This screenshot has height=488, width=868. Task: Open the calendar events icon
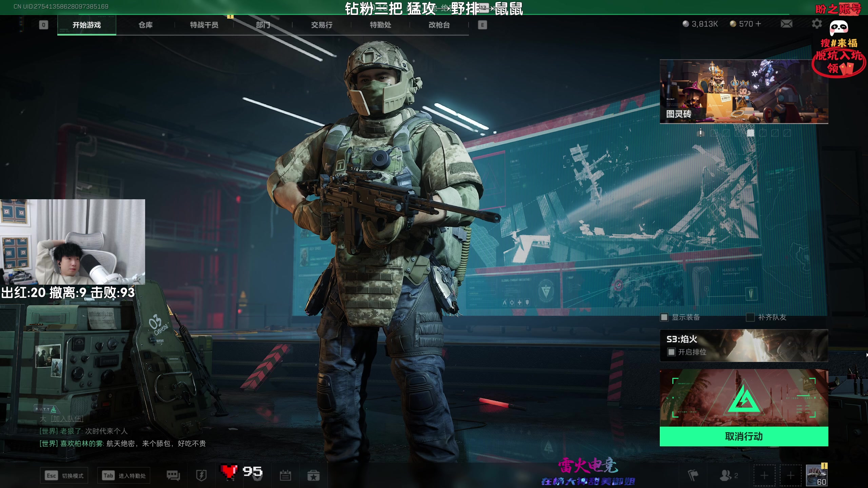[285, 475]
